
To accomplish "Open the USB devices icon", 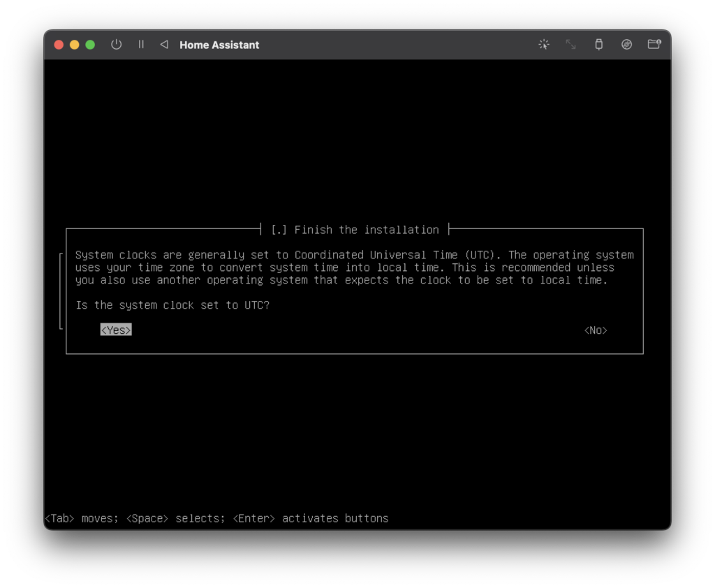I will tap(598, 44).
